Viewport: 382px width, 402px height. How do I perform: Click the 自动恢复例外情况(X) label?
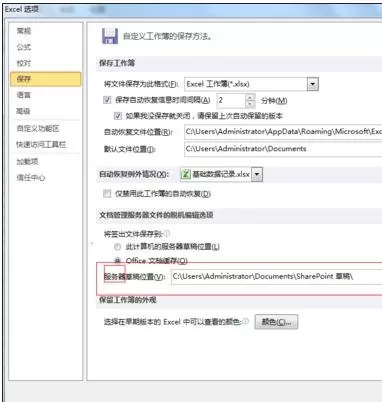(x=134, y=174)
